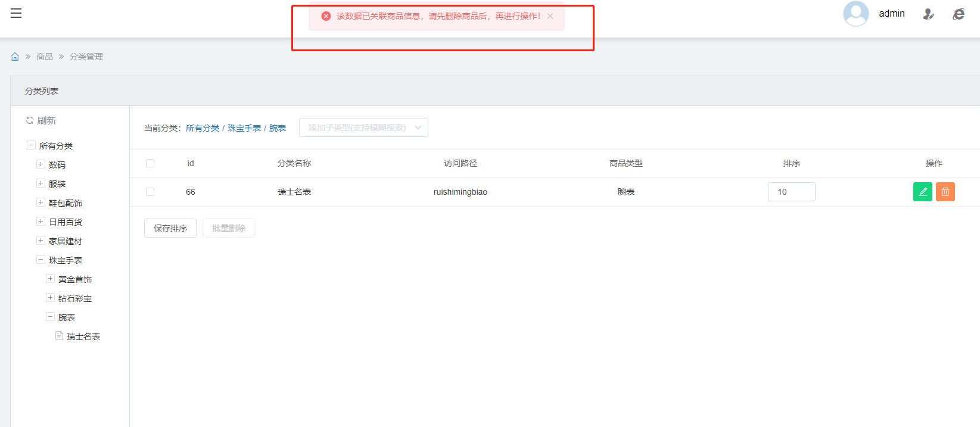Click the user edit icon beside admin

click(928, 14)
